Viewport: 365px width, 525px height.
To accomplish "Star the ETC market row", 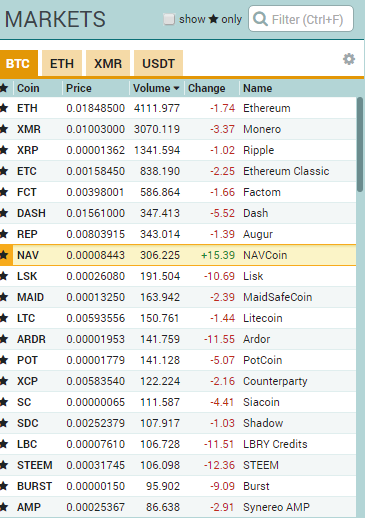I will click(4, 171).
